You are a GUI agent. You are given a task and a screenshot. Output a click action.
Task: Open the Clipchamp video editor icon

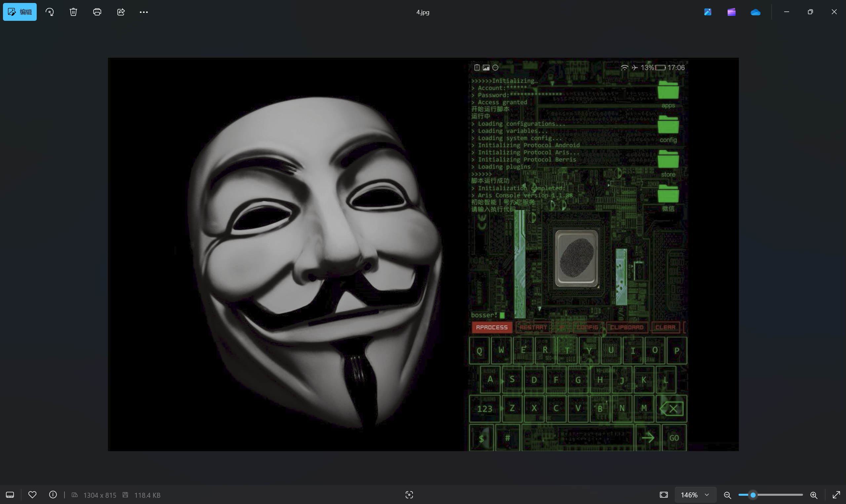(x=732, y=12)
